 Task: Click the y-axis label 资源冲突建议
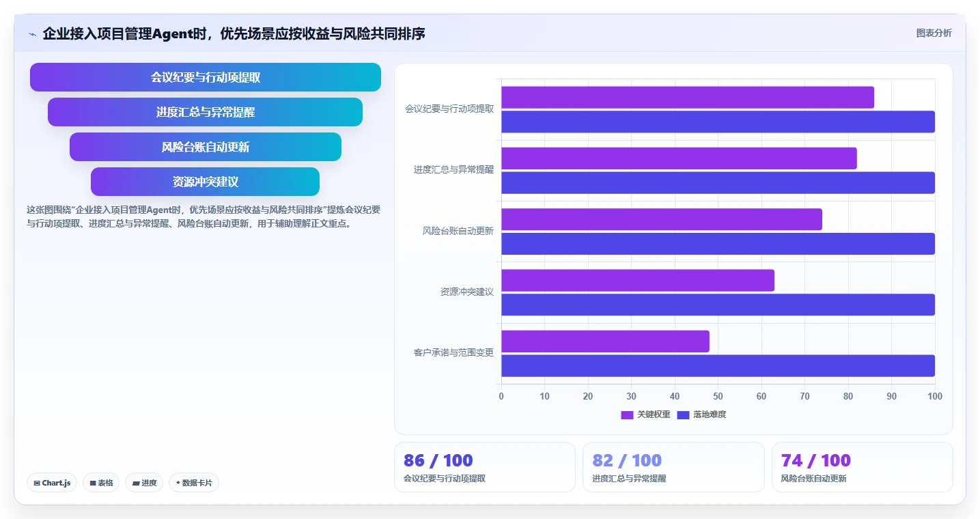click(x=466, y=292)
